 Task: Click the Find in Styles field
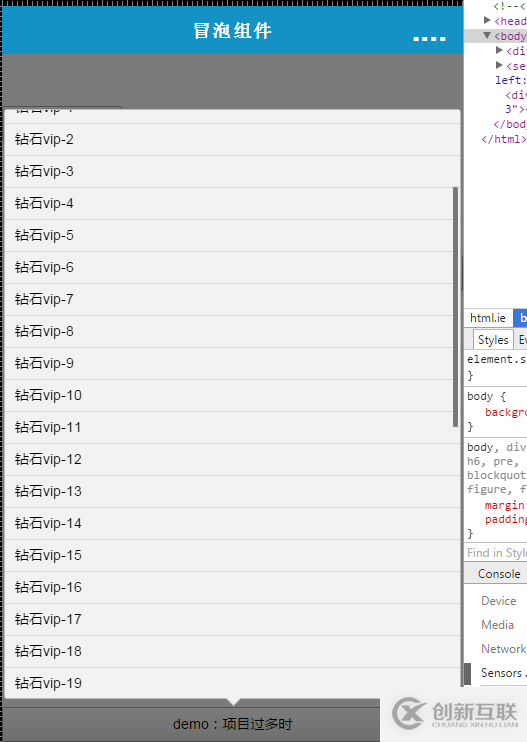pyautogui.click(x=497, y=553)
